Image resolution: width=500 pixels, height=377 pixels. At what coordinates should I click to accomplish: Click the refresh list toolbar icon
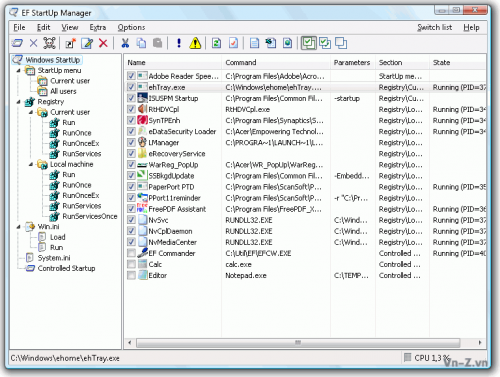[x=216, y=43]
